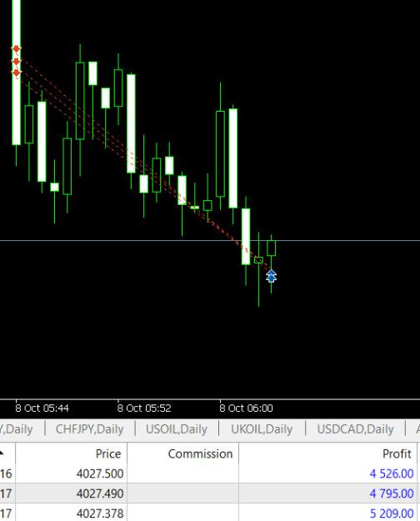Screen dimensions: 420x521
Task: Open the UKOIL,Daily chart tab
Action: 262,429
